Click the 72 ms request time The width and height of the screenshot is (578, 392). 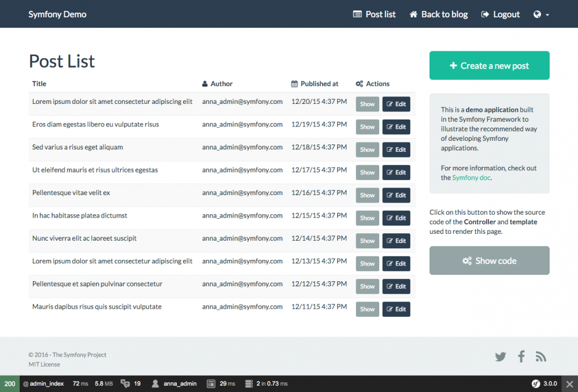(x=80, y=383)
